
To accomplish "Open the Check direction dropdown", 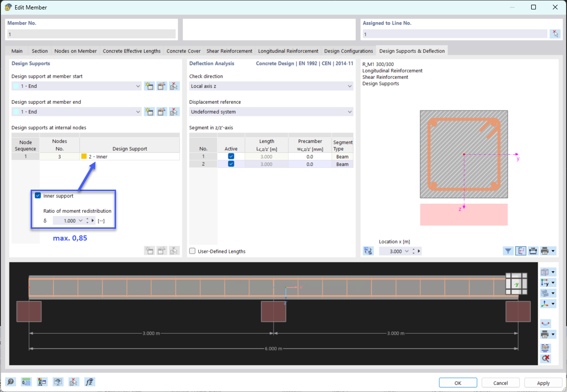I will (349, 86).
